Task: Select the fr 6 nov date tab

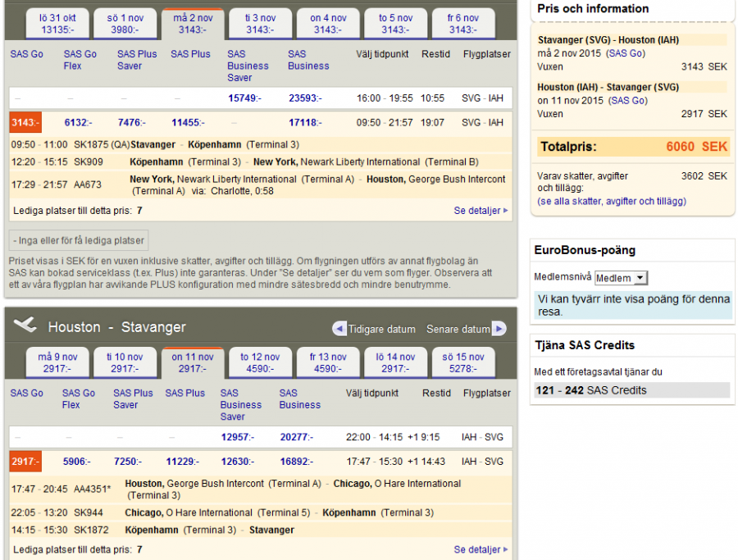Action: (x=463, y=24)
